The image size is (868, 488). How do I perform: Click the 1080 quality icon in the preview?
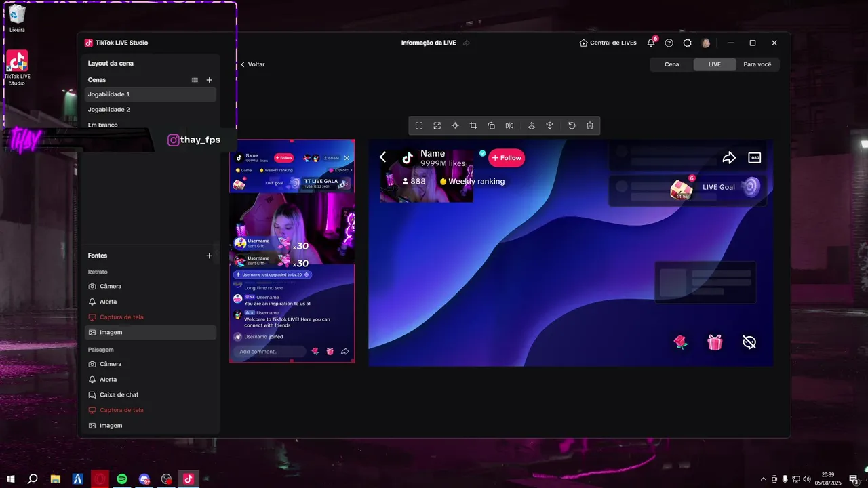pyautogui.click(x=755, y=158)
